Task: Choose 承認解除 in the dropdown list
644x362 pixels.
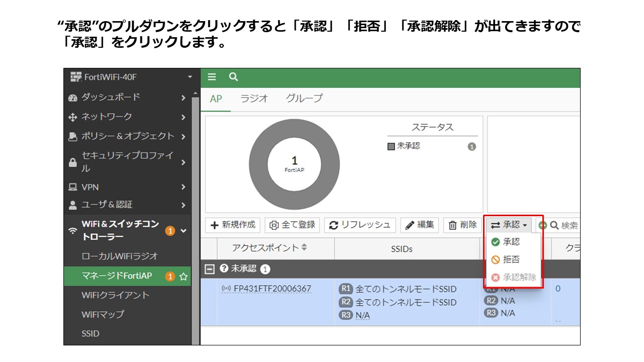Action: (513, 278)
